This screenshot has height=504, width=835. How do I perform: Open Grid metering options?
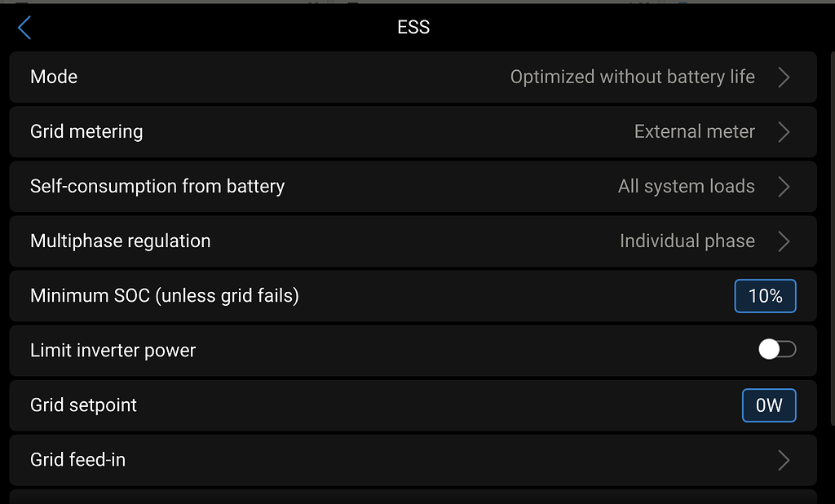click(326, 131)
